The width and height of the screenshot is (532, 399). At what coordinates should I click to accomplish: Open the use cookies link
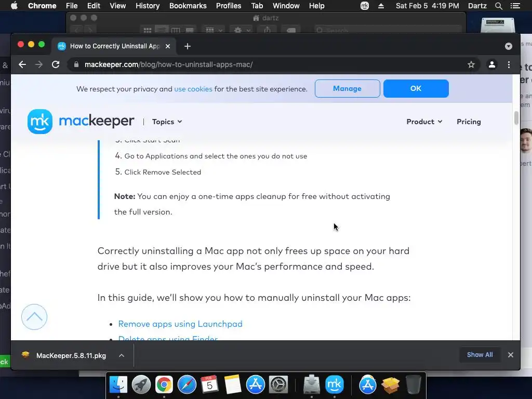[x=193, y=89]
